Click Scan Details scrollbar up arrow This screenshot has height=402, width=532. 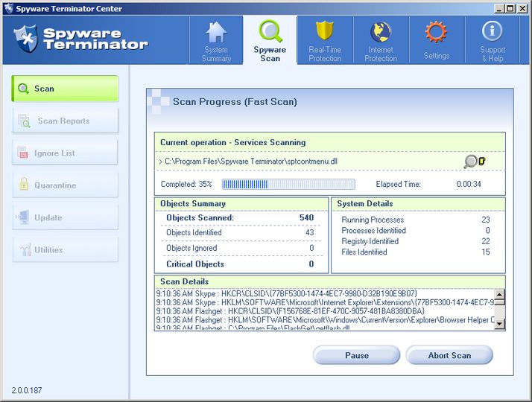tap(499, 294)
